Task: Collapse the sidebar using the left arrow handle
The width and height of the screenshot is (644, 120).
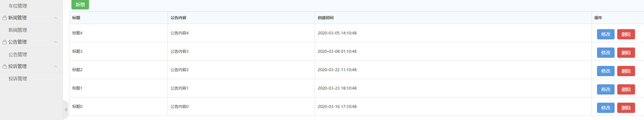Action: 66,110
